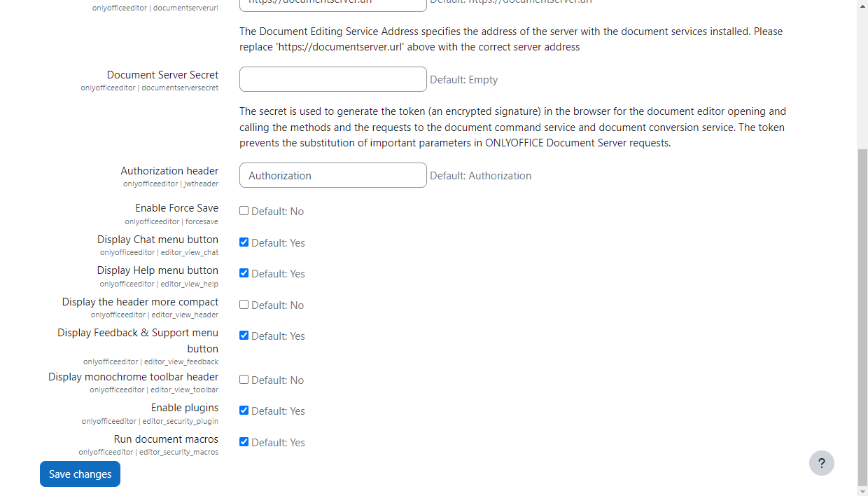Disable "Display Help menu button"
Image resolution: width=868 pixels, height=496 pixels.
(x=244, y=273)
